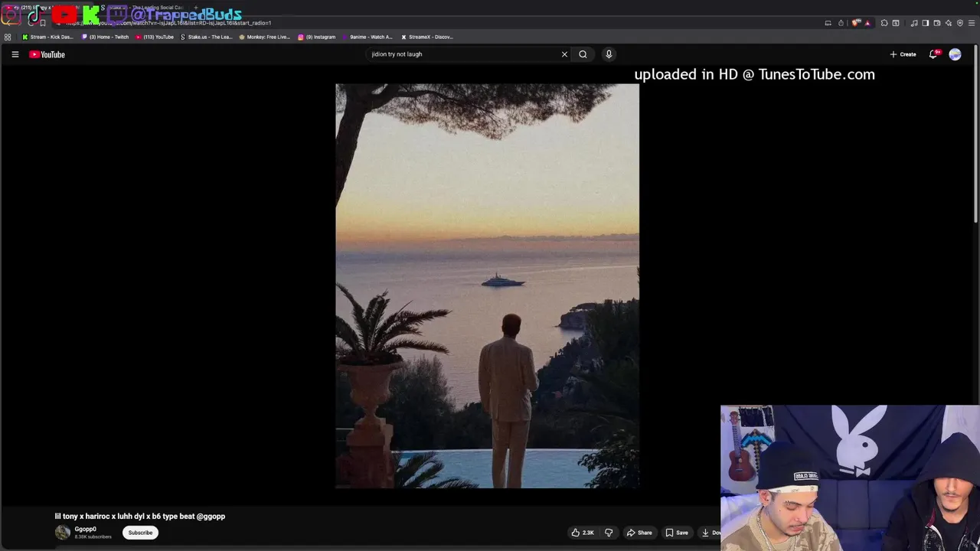The height and width of the screenshot is (551, 980).
Task: Open the YouTube guide hamburger menu
Action: 15,54
